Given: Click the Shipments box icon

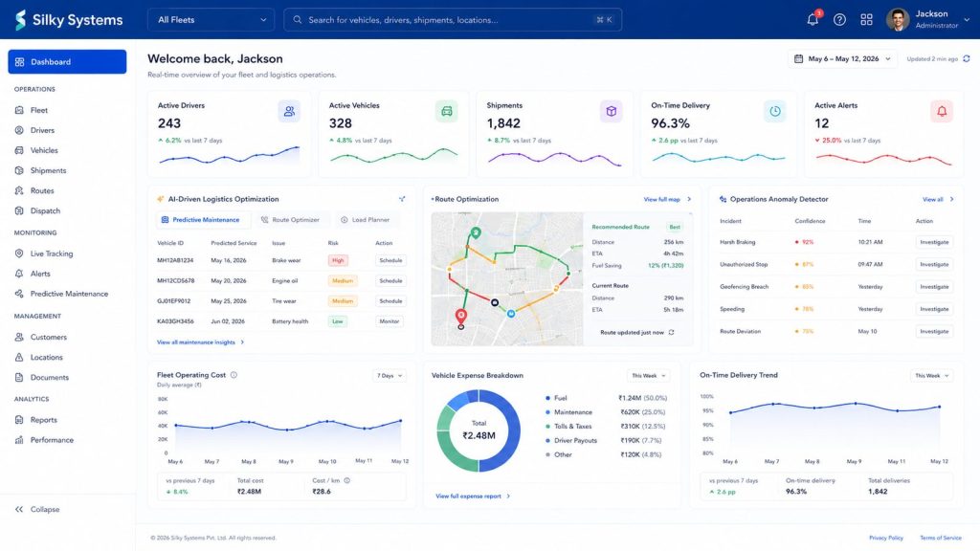Looking at the screenshot, I should [612, 111].
